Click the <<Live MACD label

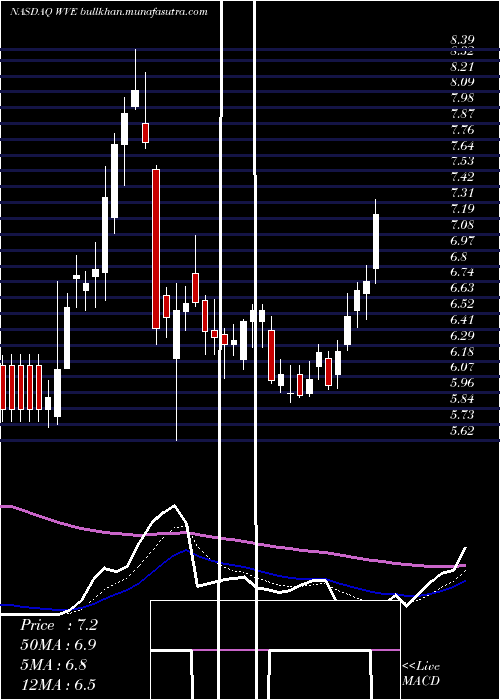[421, 674]
